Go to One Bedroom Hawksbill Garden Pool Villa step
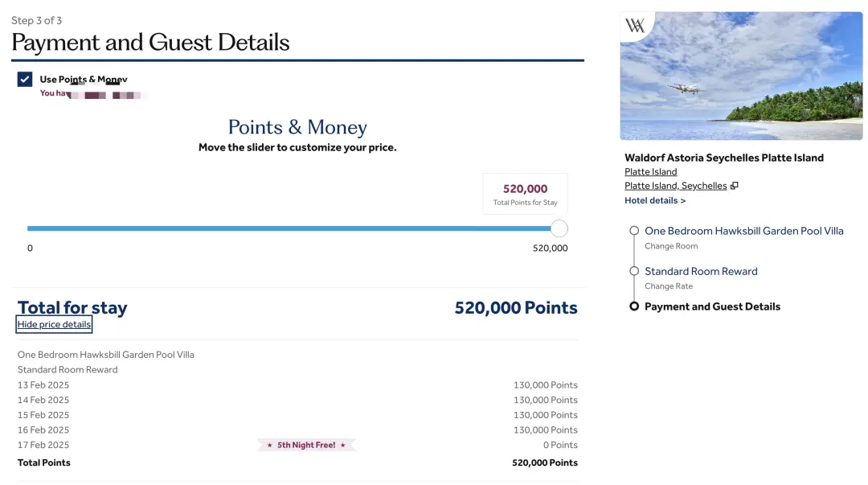 [743, 231]
